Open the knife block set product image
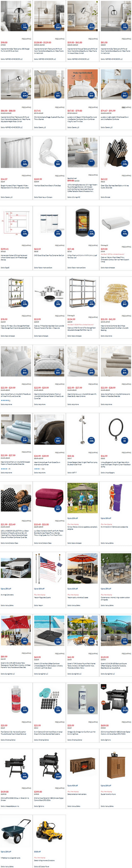This screenshot has height=868, width=132. pyautogui.click(x=116, y=153)
